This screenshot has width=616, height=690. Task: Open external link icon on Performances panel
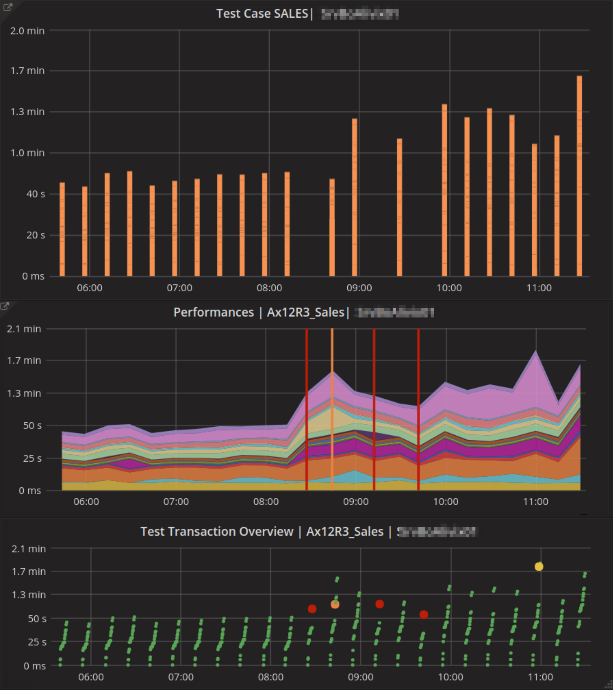[x=5, y=306]
